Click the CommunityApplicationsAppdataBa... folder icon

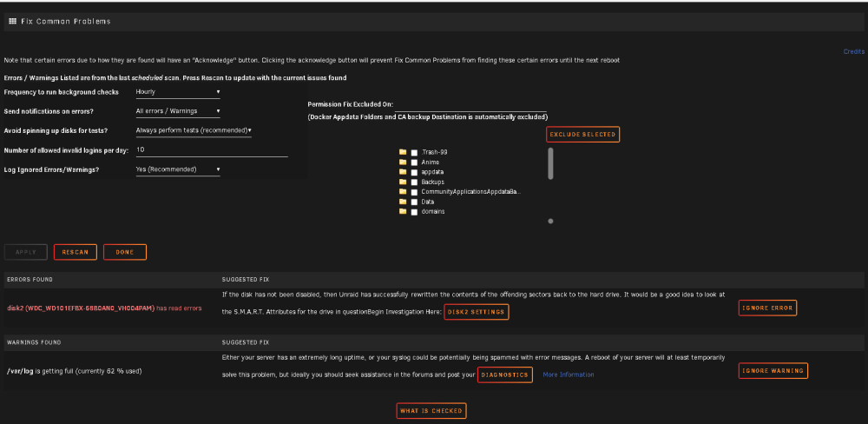point(403,192)
